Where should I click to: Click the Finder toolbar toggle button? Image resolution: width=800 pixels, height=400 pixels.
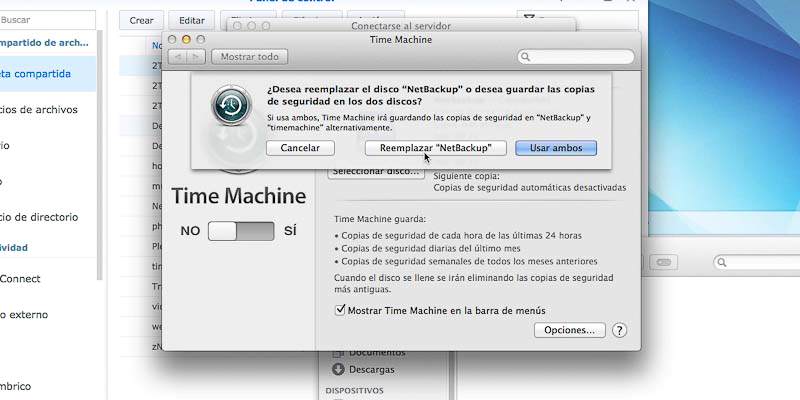click(664, 262)
